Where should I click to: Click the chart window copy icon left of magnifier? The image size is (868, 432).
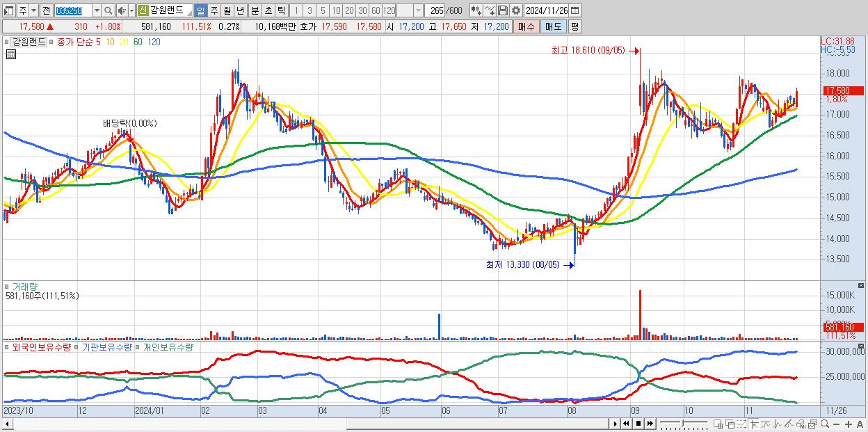[813, 424]
